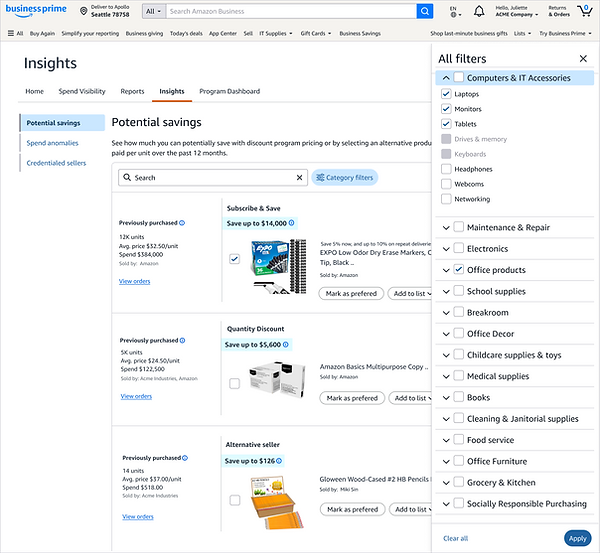The width and height of the screenshot is (600, 553).
Task: Select Credentialed sellers in sidebar
Action: pyautogui.click(x=56, y=163)
